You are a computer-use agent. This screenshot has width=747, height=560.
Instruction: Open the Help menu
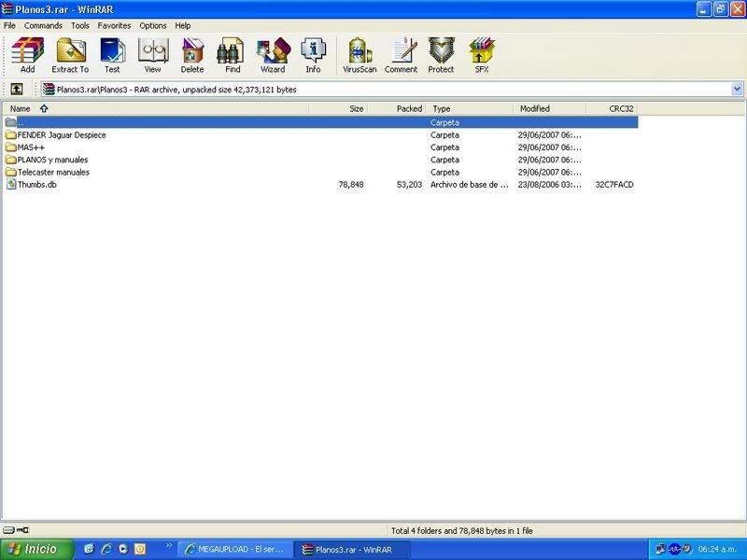(182, 26)
